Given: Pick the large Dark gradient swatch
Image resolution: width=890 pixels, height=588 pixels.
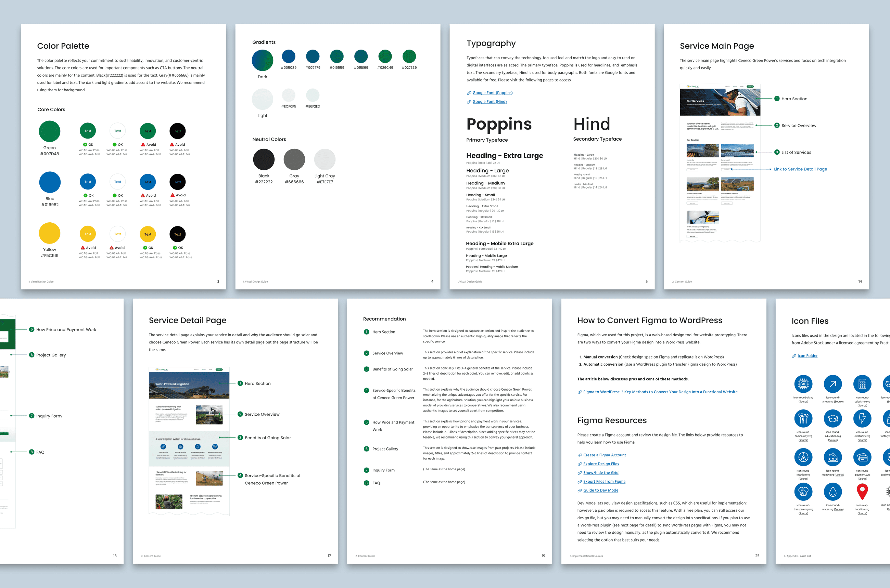Looking at the screenshot, I should (x=262, y=61).
